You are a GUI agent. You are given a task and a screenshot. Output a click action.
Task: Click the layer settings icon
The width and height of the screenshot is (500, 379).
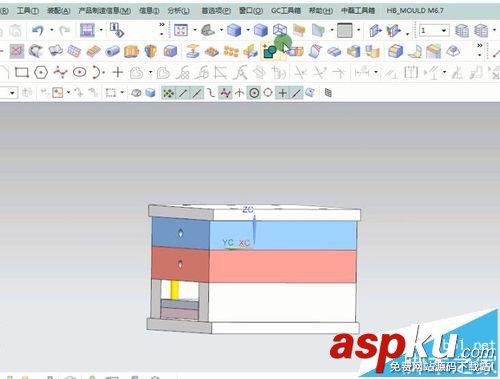coord(462,31)
